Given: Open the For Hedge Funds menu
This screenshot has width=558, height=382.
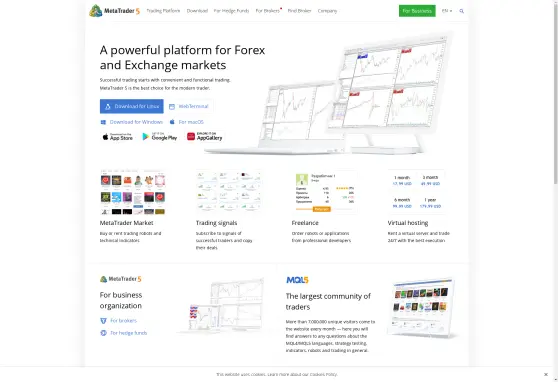Looking at the screenshot, I should click(x=231, y=11).
